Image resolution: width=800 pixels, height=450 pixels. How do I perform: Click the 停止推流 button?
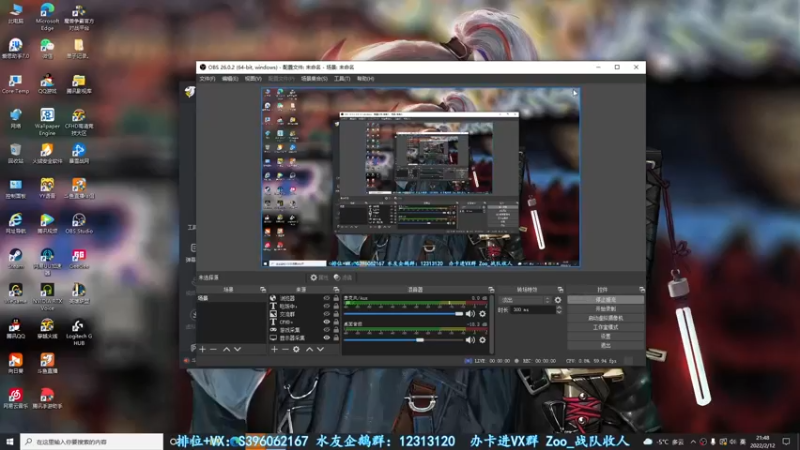(x=606, y=300)
